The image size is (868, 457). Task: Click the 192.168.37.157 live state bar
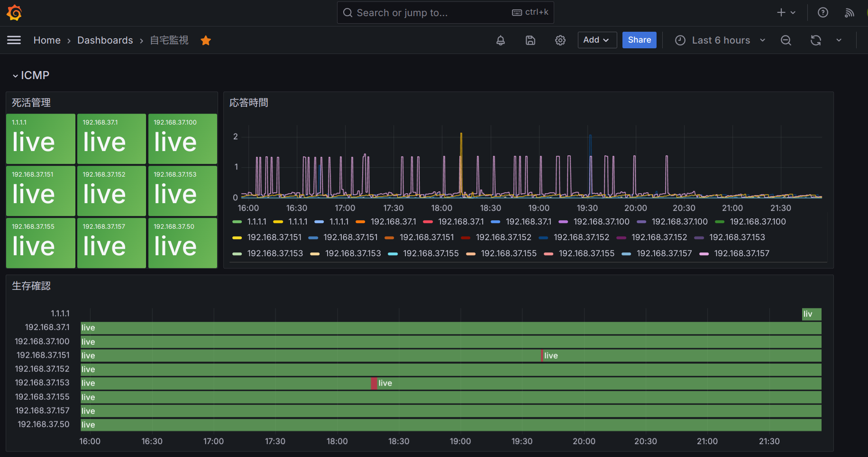[451, 411]
